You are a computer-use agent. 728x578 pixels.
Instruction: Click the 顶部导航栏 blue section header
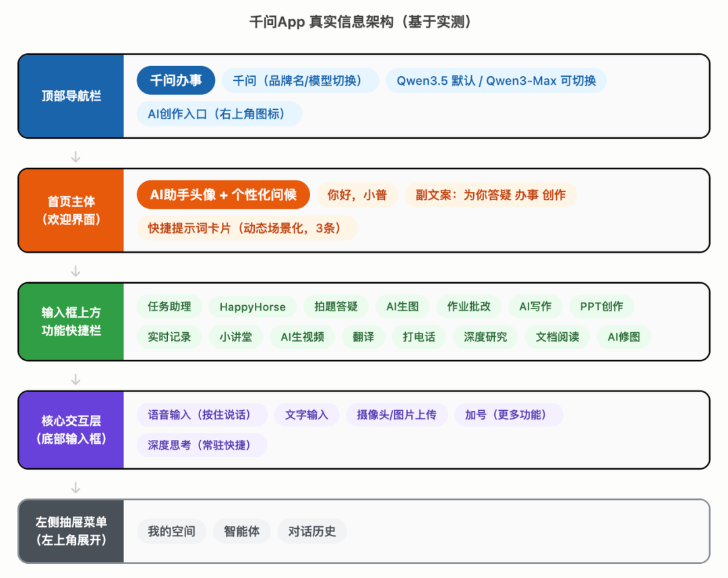pos(71,96)
